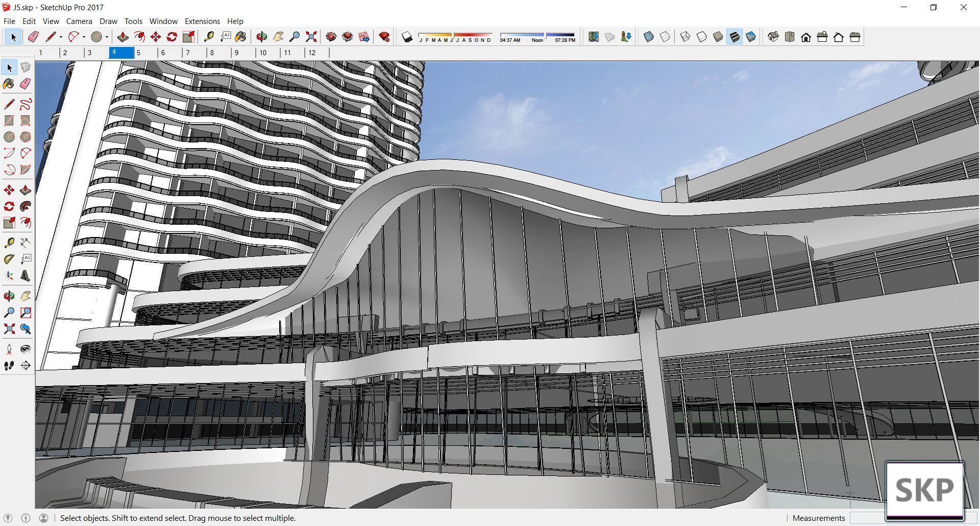The width and height of the screenshot is (980, 526).
Task: Enable Monochrome face style
Action: pos(751,37)
